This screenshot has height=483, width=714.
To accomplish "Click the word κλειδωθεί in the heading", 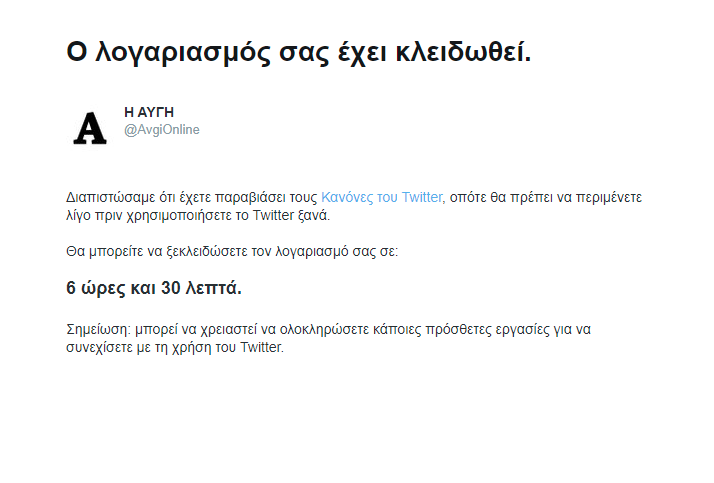I will pos(463,52).
